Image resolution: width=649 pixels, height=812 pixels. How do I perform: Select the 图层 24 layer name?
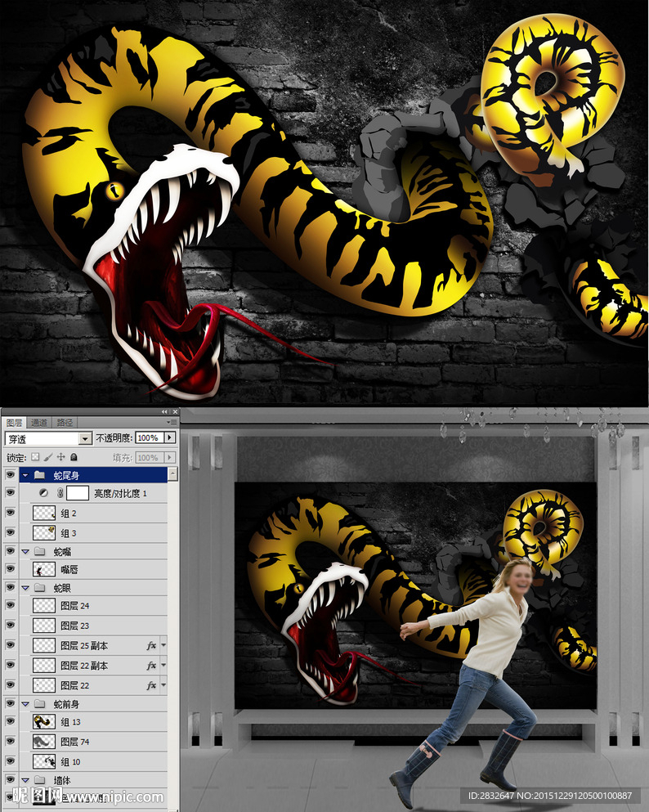point(75,605)
